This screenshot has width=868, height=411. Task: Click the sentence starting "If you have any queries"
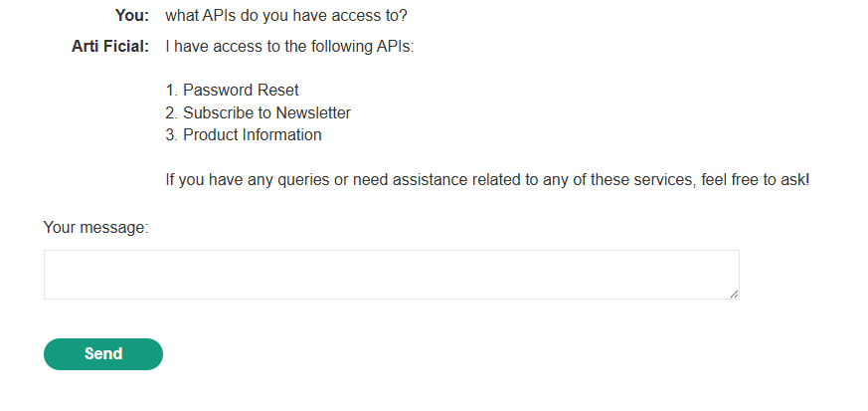[487, 180]
